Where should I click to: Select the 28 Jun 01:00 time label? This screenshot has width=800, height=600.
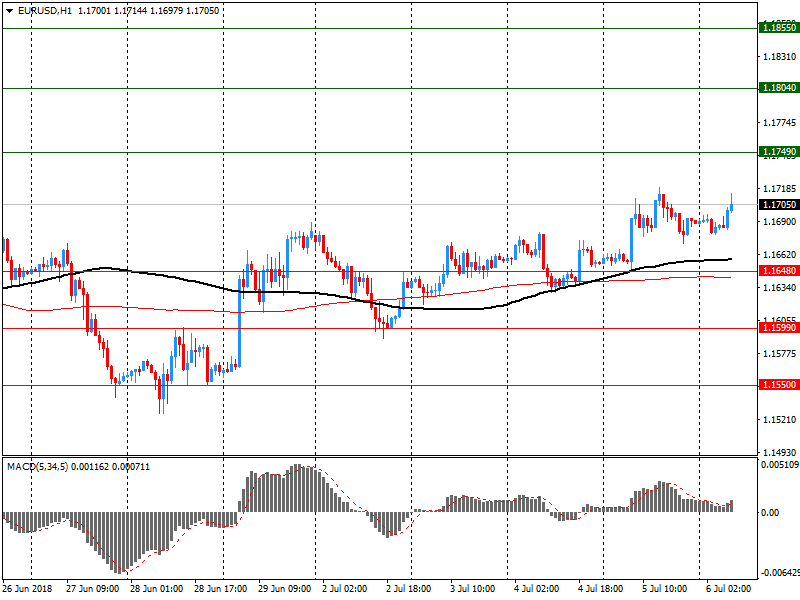157,589
